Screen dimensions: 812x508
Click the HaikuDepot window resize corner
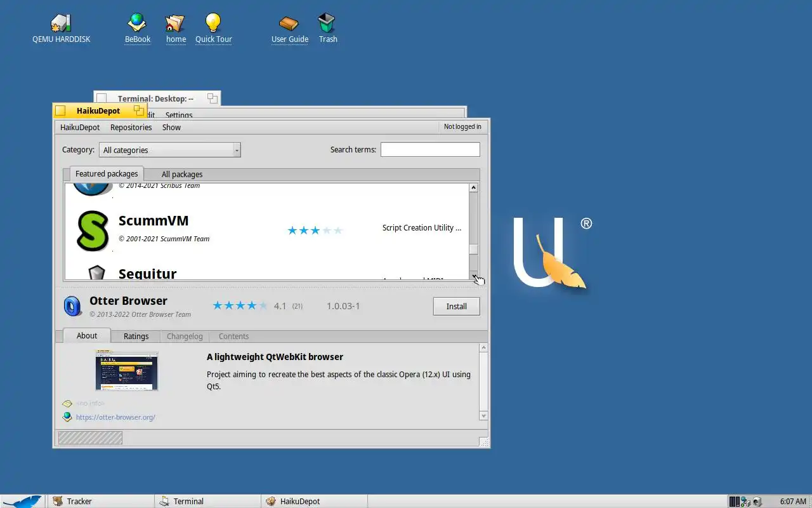pyautogui.click(x=484, y=442)
